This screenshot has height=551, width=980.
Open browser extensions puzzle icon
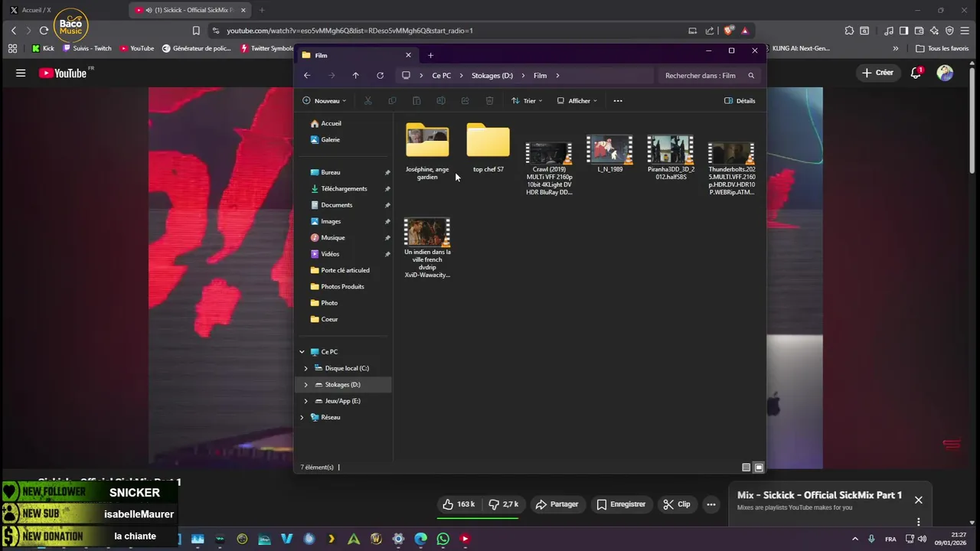click(849, 31)
